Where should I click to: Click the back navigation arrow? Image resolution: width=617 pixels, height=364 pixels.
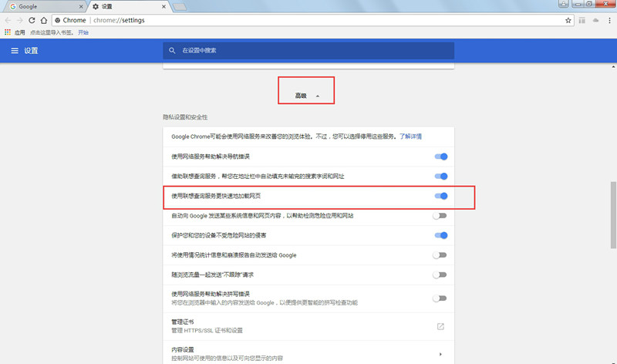(8, 20)
